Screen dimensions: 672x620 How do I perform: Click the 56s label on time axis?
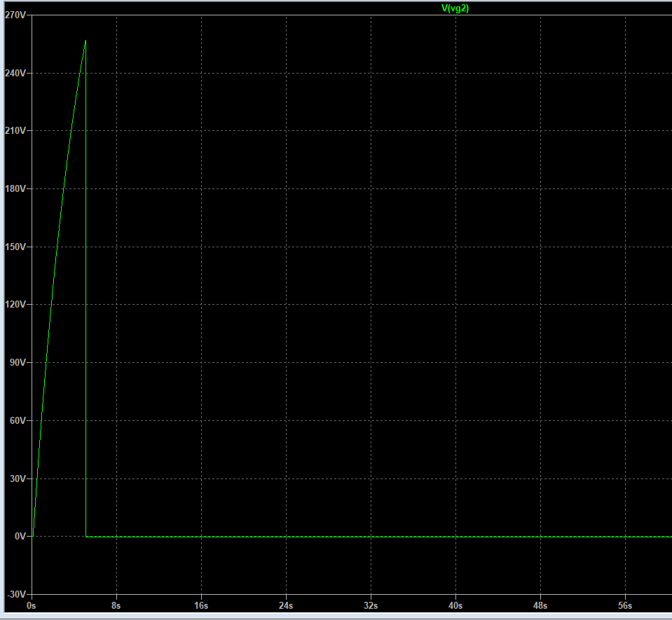tap(625, 605)
